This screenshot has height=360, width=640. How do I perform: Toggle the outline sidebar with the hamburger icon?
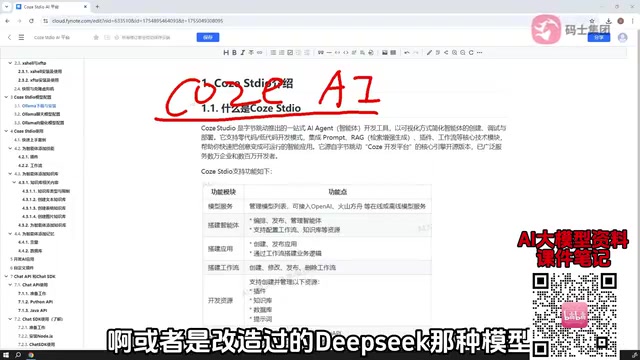pyautogui.click(x=21, y=37)
